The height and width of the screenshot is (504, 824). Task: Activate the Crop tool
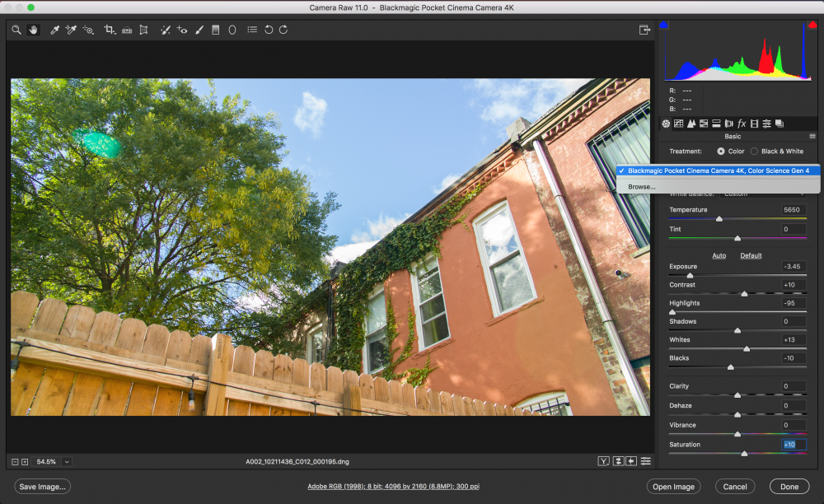[x=109, y=30]
